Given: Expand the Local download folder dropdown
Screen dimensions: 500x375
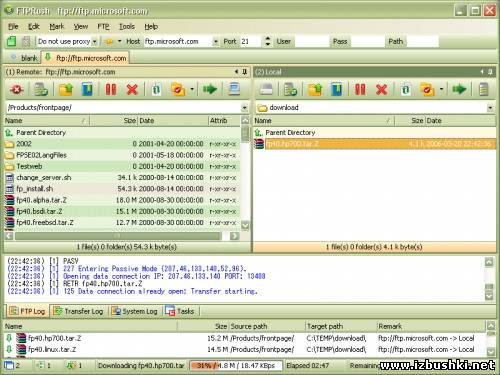Looking at the screenshot, I should coord(490,108).
